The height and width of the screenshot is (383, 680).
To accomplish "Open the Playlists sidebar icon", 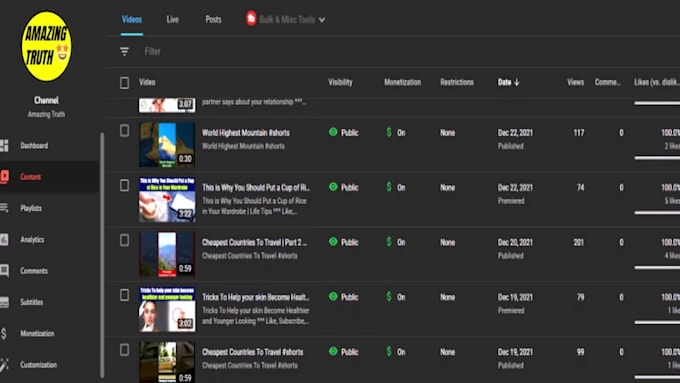I will pyautogui.click(x=4, y=208).
